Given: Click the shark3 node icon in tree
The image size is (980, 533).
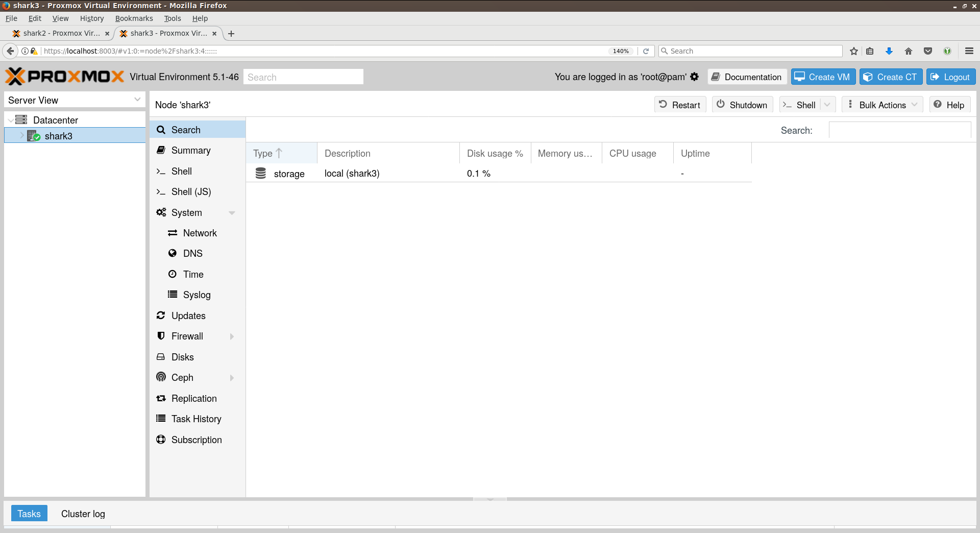Looking at the screenshot, I should [34, 136].
